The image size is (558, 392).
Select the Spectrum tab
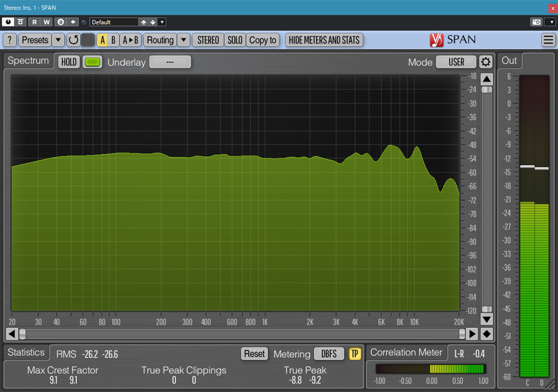28,61
